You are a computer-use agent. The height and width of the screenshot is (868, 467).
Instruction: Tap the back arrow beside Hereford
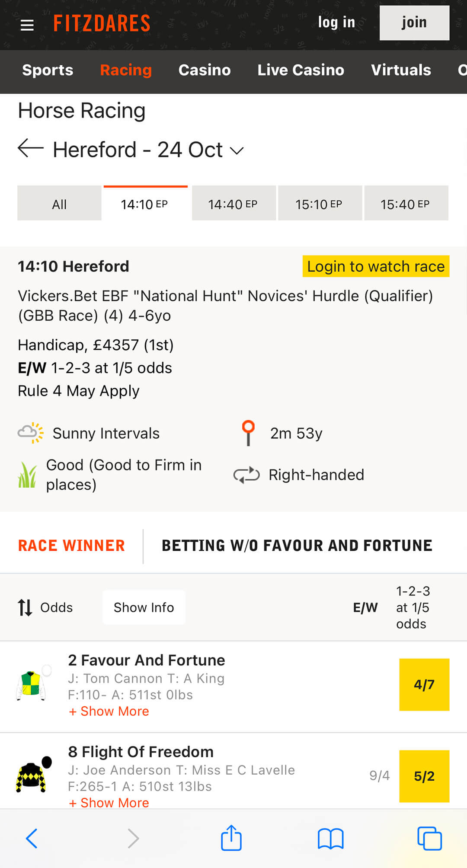coord(31,148)
